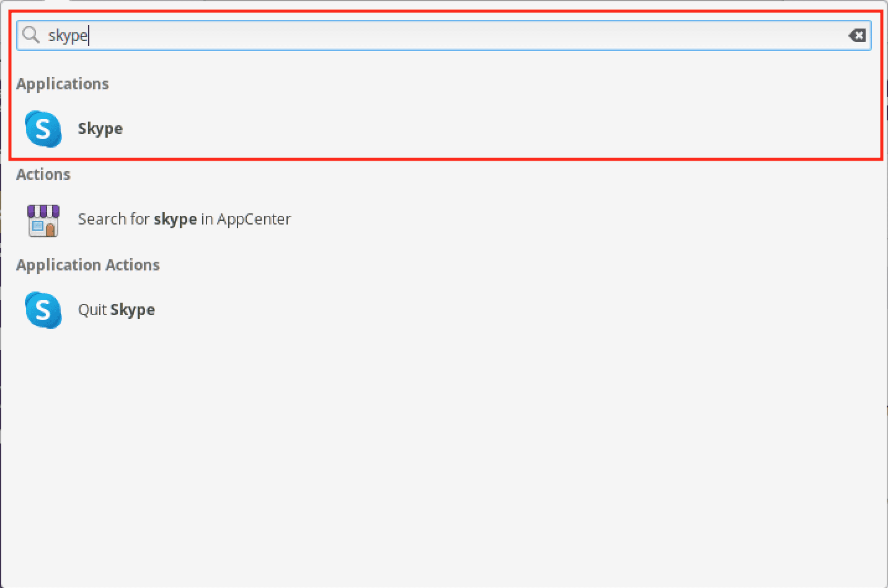Click the AppCenter storefront icon
The height and width of the screenshot is (588, 888).
(43, 220)
